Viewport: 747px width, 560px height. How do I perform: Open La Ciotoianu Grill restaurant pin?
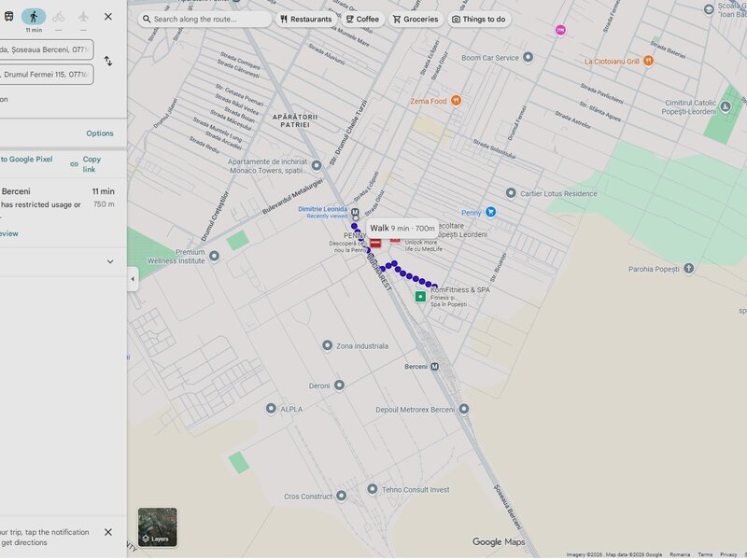pos(648,61)
